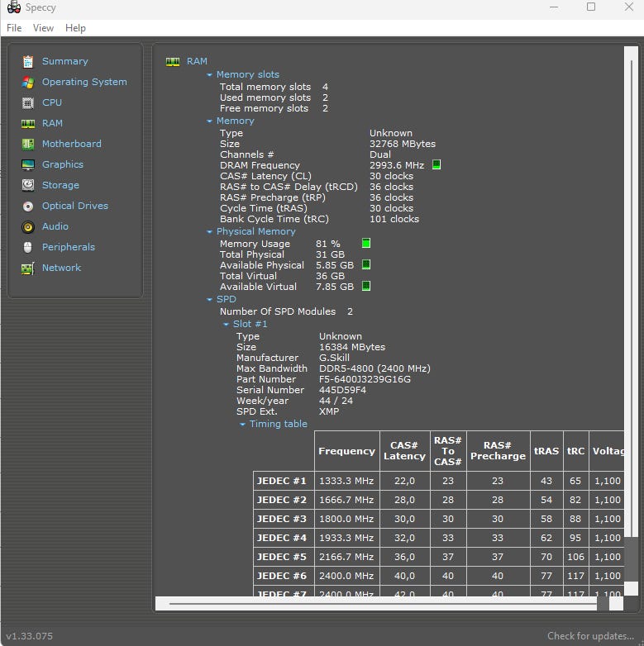This screenshot has height=646, width=644.
Task: Open the Operating System section icon
Action: (28, 82)
